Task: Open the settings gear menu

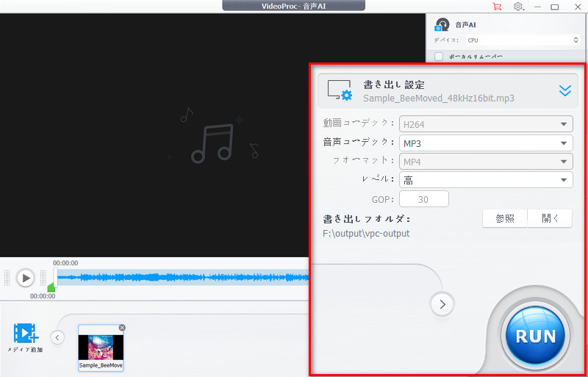Action: tap(519, 7)
